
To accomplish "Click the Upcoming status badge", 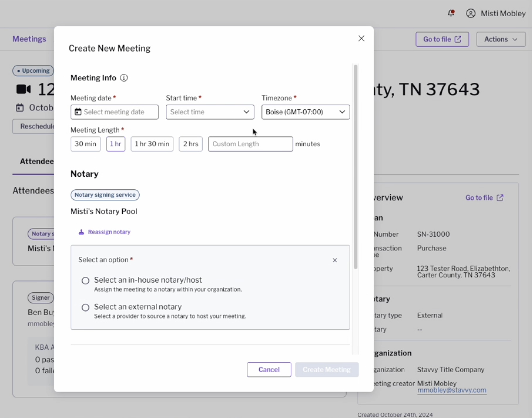I will pyautogui.click(x=33, y=71).
